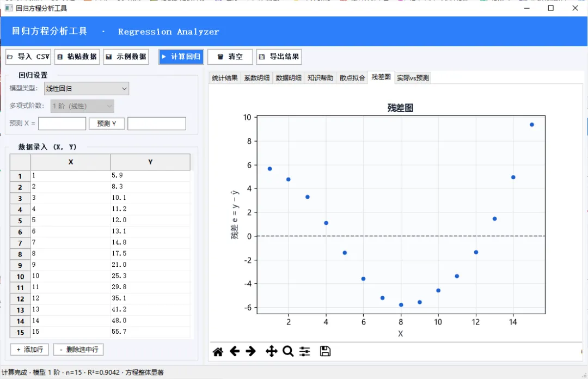Select the 残差图 tab

pos(381,77)
